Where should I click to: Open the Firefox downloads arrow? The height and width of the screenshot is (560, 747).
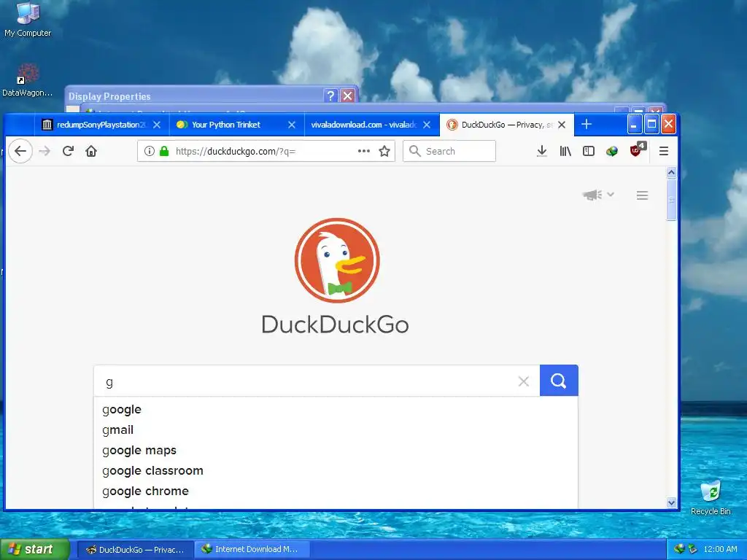click(x=542, y=151)
